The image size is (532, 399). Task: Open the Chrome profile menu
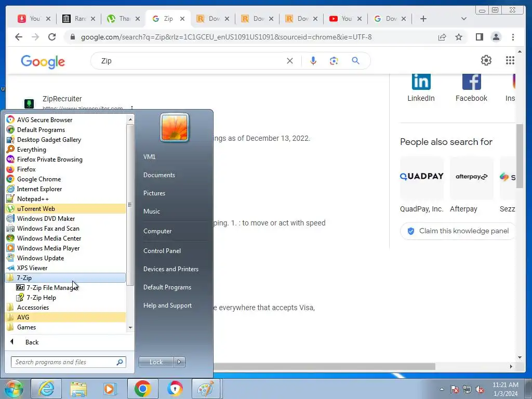coord(496,37)
